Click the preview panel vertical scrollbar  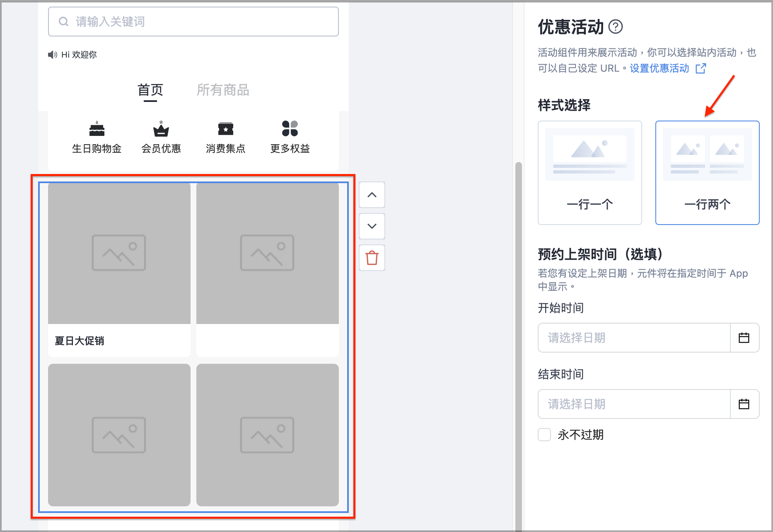click(518, 346)
